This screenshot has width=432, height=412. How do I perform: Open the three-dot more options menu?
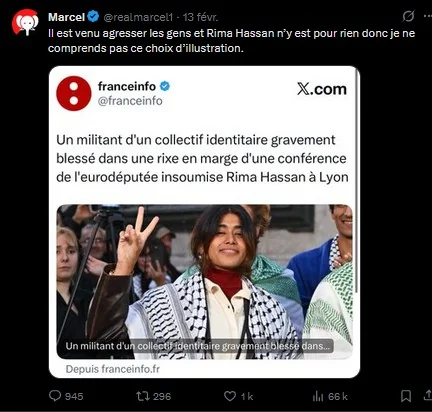coord(428,16)
